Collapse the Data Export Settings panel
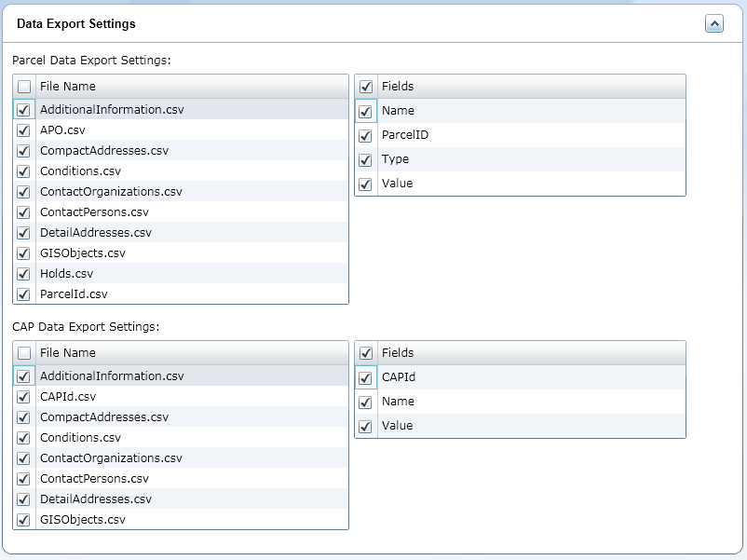The image size is (747, 560). point(714,24)
